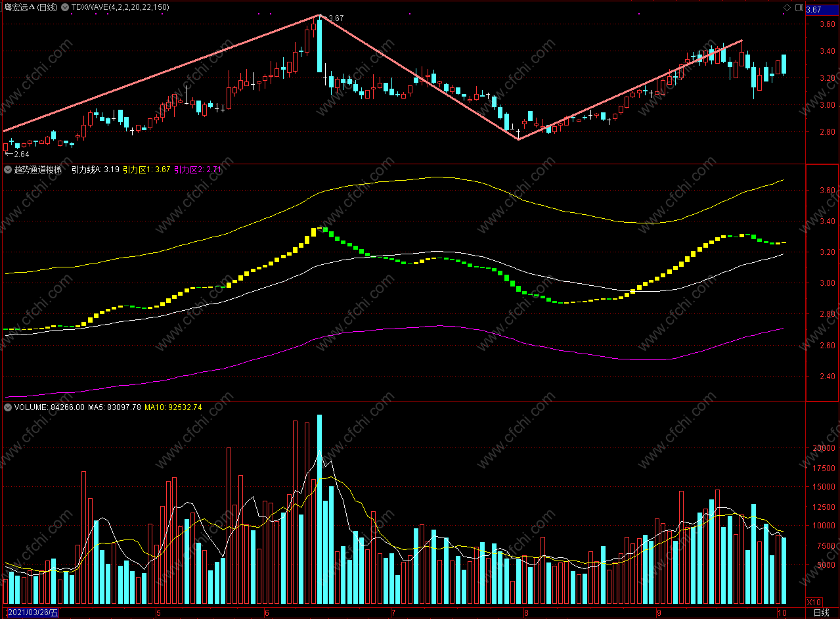840x619 pixels.
Task: Open the dropdown arrow before VOLUME
Action: click(7, 407)
